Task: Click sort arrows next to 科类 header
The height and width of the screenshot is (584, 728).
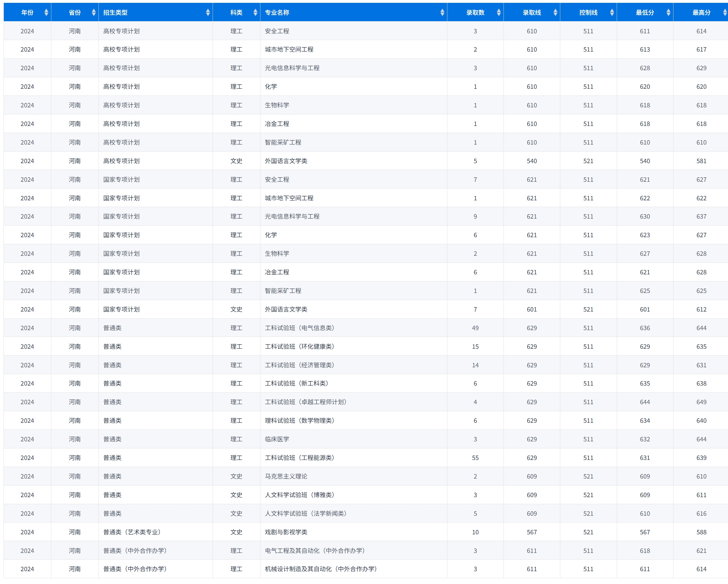Action: (255, 13)
